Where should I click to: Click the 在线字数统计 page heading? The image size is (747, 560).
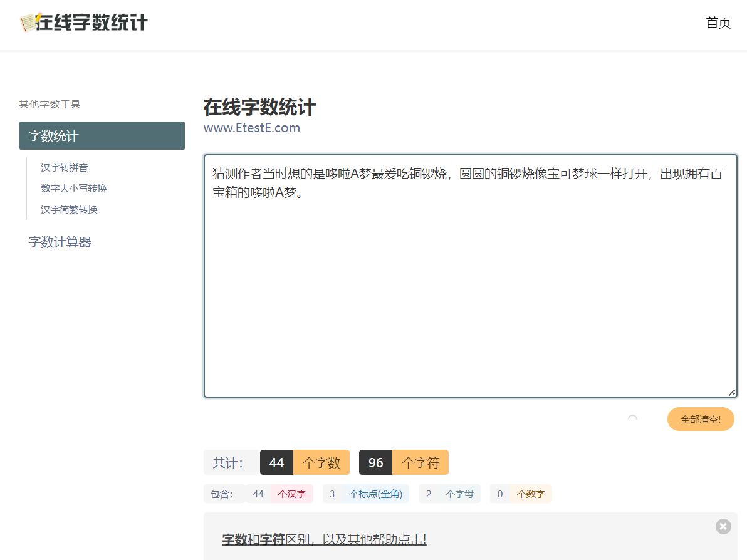click(x=259, y=107)
